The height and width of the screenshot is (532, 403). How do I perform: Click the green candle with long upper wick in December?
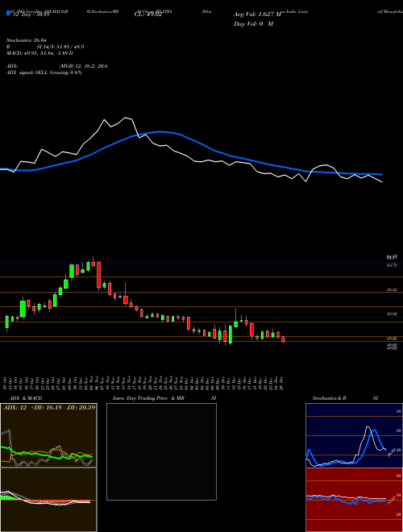[x=236, y=318]
